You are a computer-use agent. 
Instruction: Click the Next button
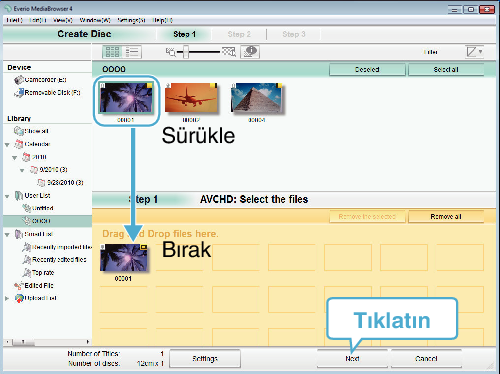point(352,359)
